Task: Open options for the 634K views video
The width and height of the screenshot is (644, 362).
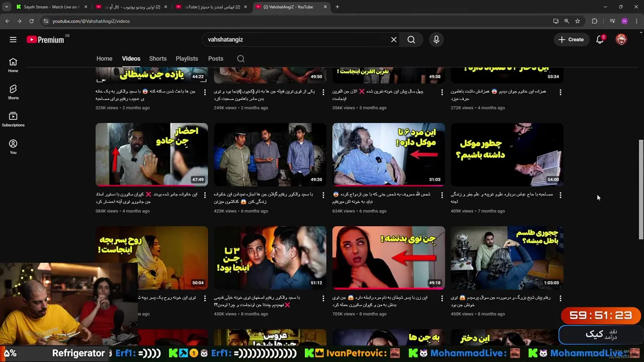Action: click(x=442, y=195)
